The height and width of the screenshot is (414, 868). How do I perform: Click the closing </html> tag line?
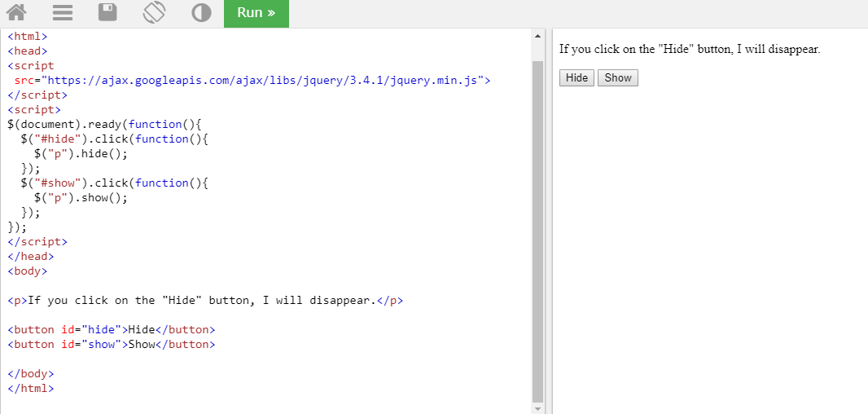click(x=31, y=389)
